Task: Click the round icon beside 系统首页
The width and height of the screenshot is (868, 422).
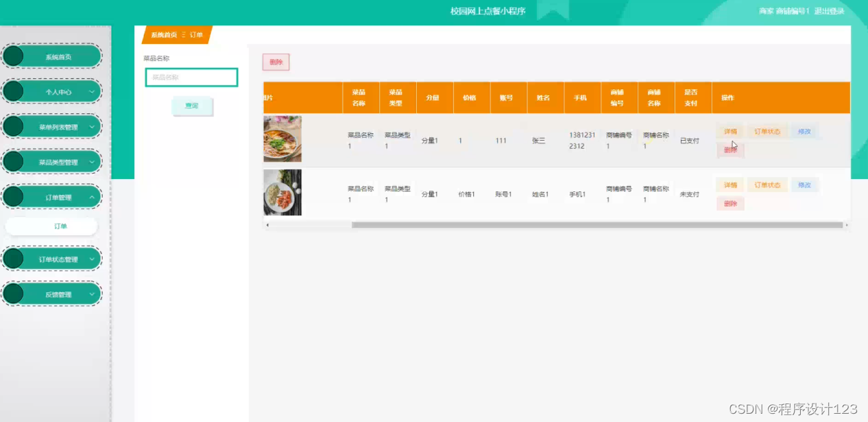Action: [x=13, y=56]
